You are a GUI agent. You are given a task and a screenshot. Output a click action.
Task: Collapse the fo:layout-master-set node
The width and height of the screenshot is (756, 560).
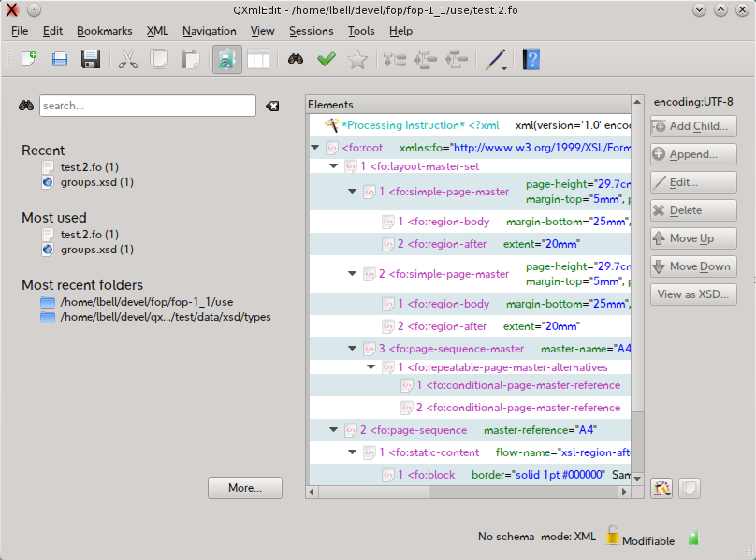pos(334,165)
